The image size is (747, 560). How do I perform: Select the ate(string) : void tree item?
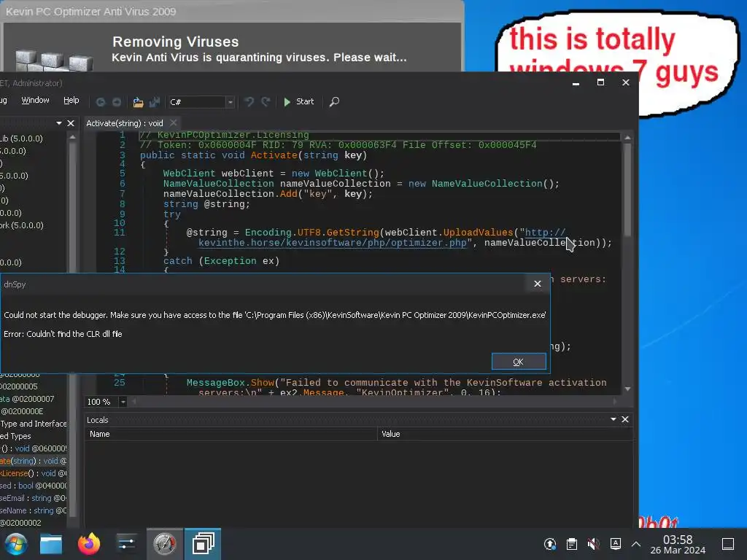[33, 461]
